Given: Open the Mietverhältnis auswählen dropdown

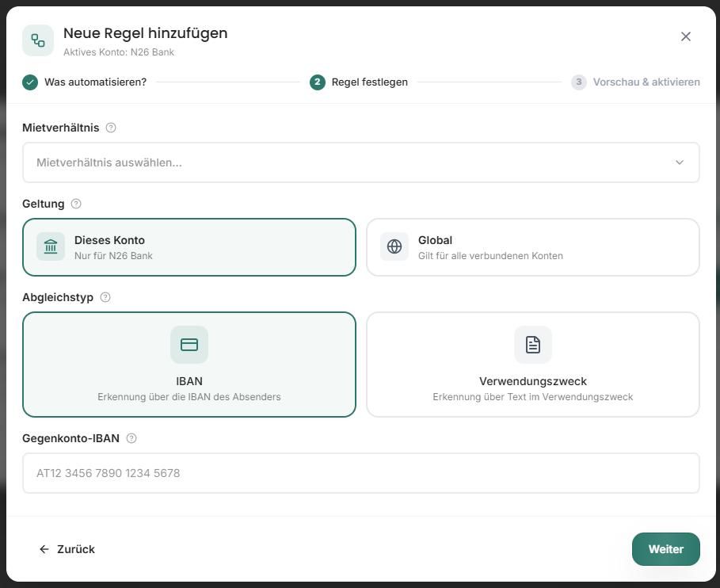Looking at the screenshot, I should (361, 162).
